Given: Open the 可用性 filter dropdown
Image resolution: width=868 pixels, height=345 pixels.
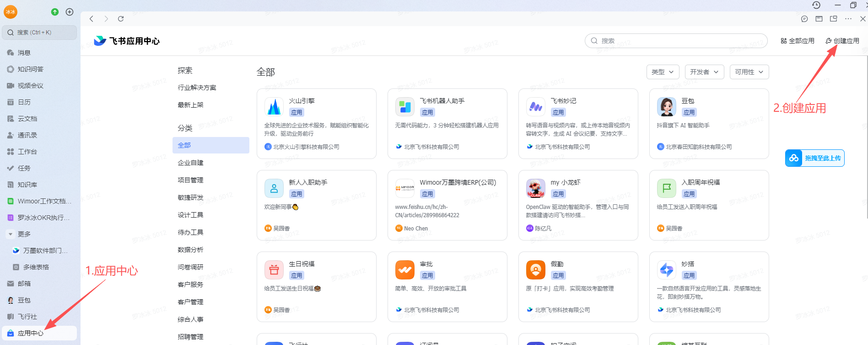Looking at the screenshot, I should [749, 72].
